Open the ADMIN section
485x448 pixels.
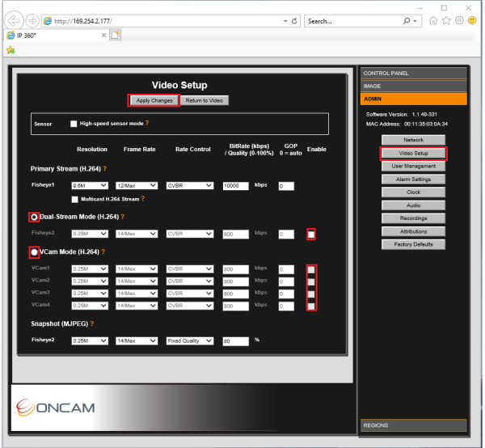[x=414, y=99]
